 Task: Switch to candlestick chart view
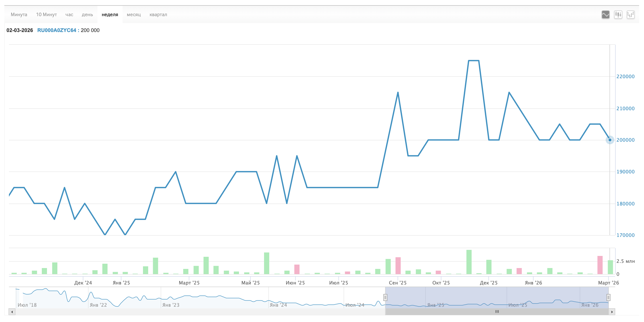pos(618,14)
